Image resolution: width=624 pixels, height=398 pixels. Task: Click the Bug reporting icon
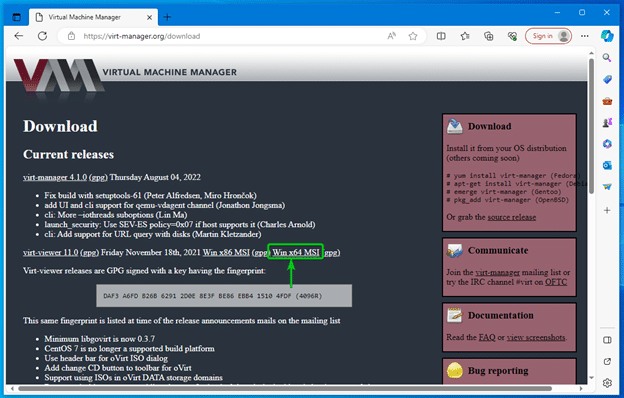click(x=454, y=371)
